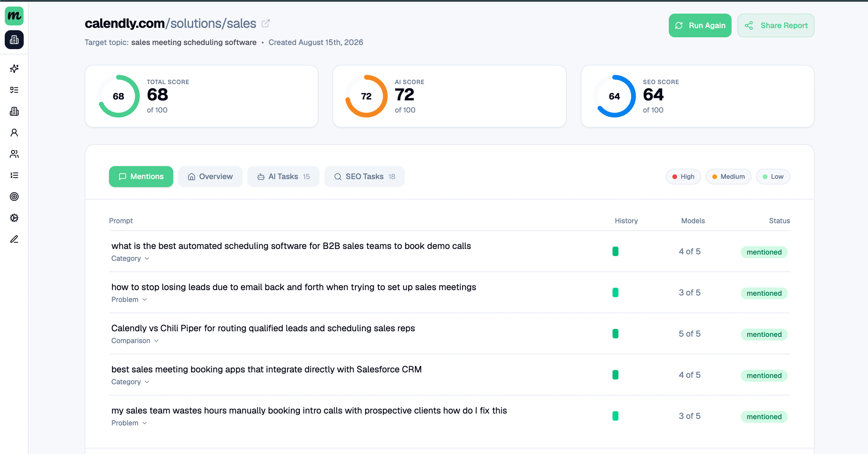Click the history bar for intro calls prompt

coord(615,416)
